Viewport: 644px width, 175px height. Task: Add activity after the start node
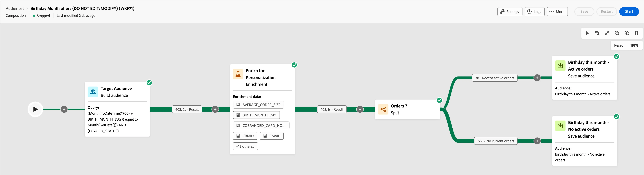[64, 109]
